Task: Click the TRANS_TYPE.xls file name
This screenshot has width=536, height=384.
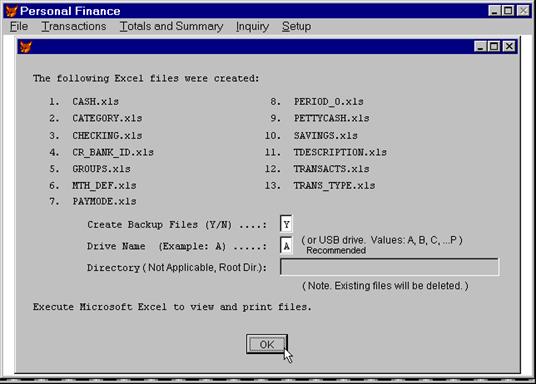Action: 334,186
